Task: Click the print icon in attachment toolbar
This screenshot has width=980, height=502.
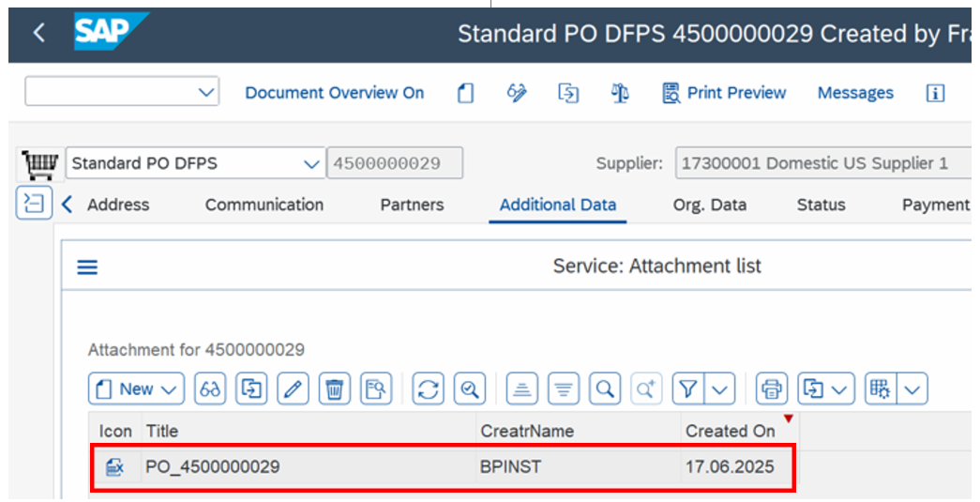Action: 772,388
